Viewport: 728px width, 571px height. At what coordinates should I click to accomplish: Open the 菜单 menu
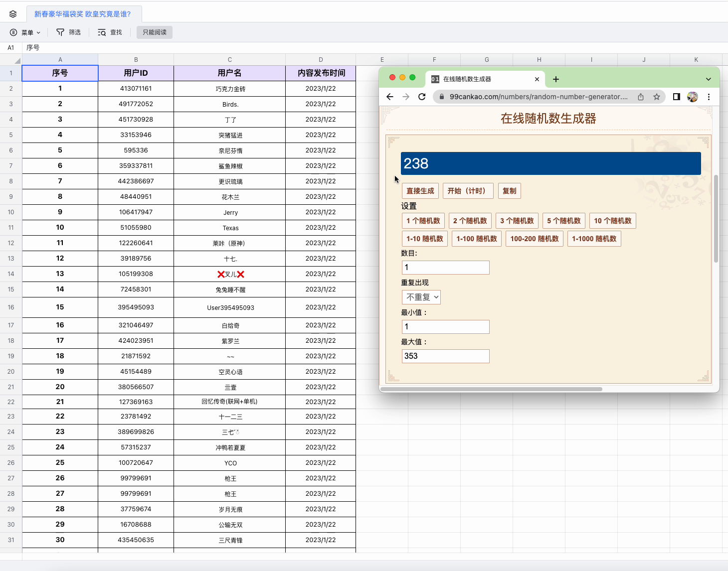pyautogui.click(x=25, y=32)
